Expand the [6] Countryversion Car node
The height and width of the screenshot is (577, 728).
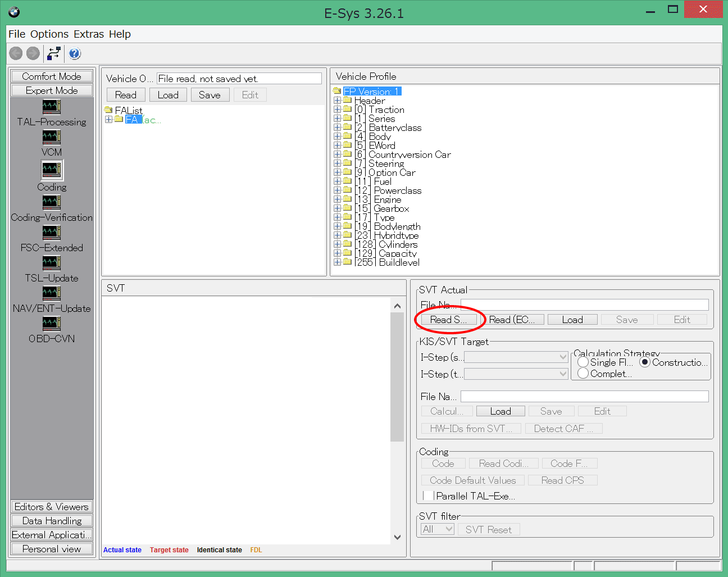point(337,154)
